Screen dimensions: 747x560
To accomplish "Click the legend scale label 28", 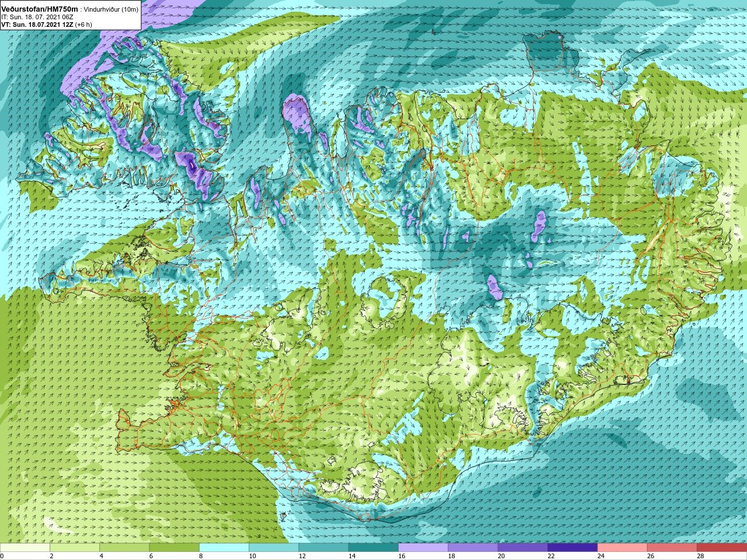I will pos(700,556).
